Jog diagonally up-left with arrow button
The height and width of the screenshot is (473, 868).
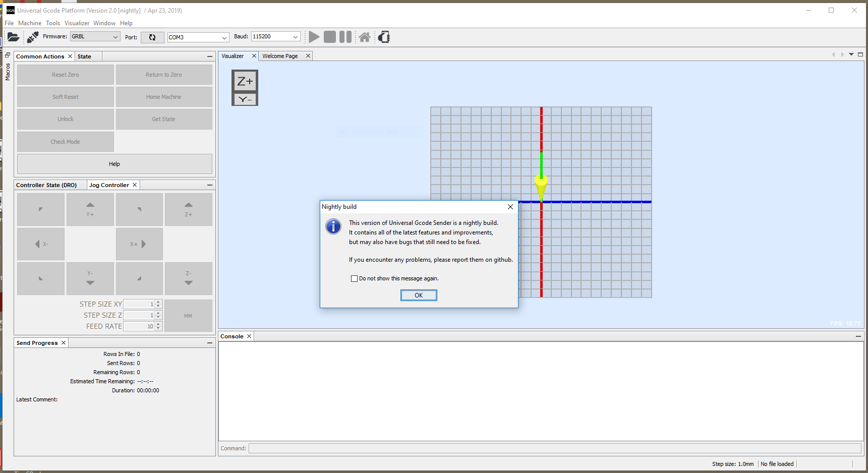tap(41, 209)
